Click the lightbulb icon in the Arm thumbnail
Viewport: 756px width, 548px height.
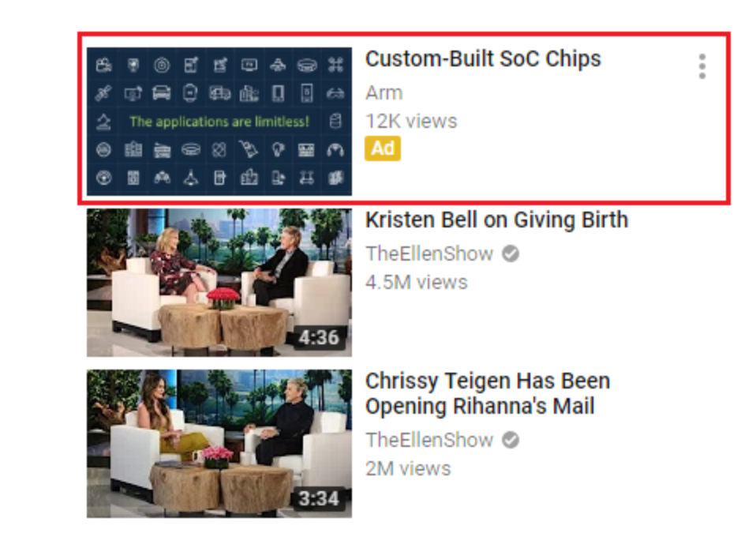tap(278, 149)
